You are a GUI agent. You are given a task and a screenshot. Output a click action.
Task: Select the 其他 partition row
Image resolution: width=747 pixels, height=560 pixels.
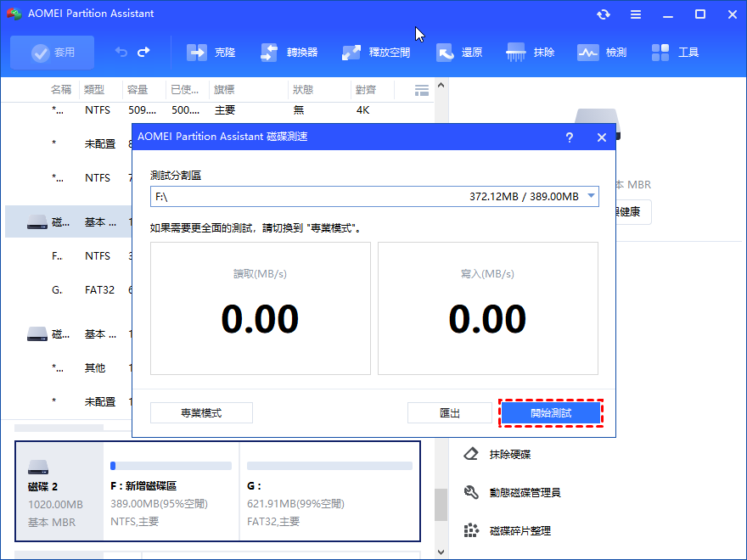[69, 367]
